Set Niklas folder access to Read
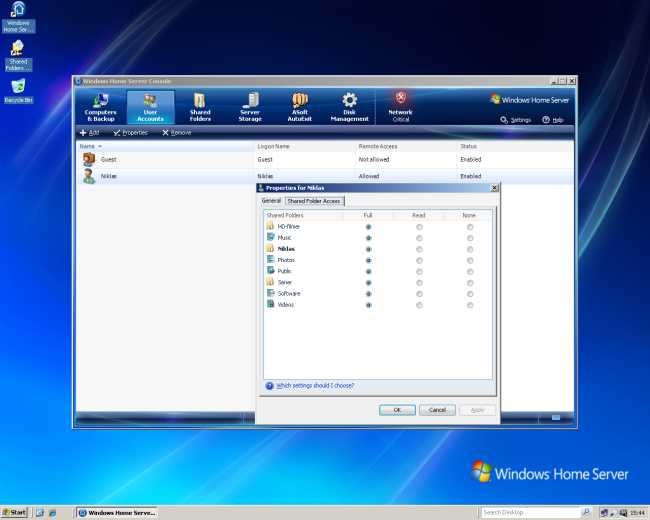 (419, 249)
